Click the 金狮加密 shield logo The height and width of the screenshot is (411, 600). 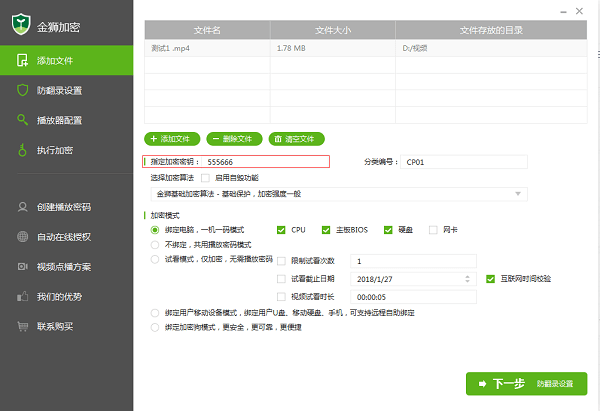click(21, 24)
